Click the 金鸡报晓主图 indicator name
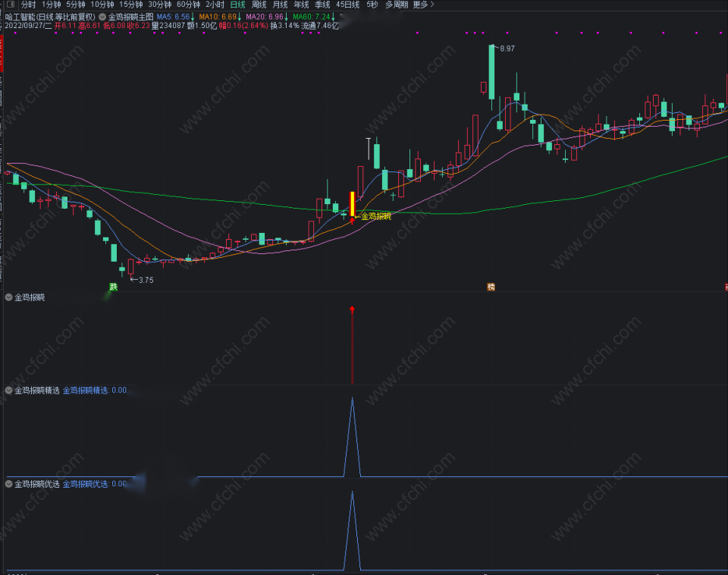Viewport: 728px width, 575px height. 131,17
